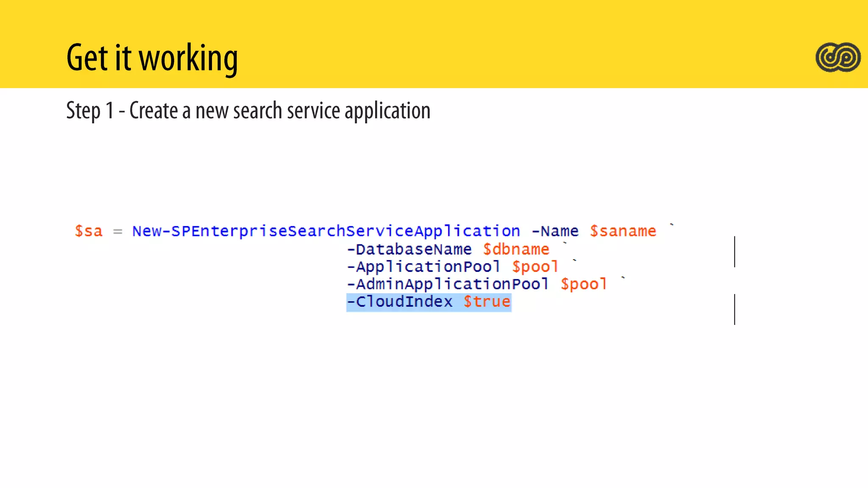Click $pool on the -AdminApplicationPool line
Viewport: 868px width, 488px height.
[584, 284]
